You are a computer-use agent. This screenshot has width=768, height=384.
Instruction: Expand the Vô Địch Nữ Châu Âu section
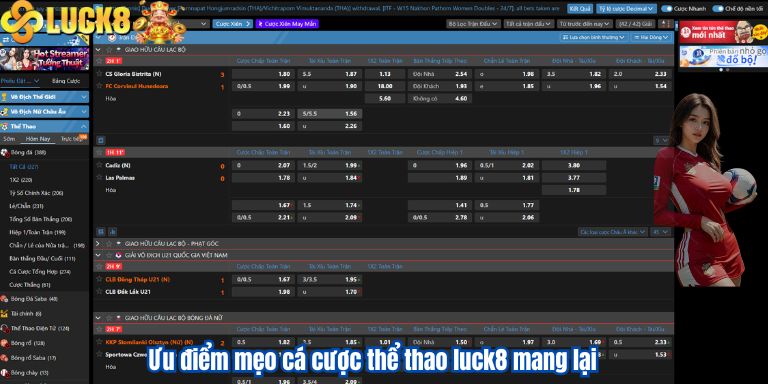tap(84, 112)
